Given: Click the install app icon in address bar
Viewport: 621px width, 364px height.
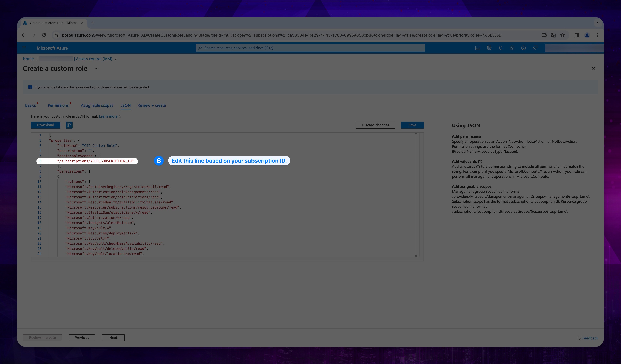Looking at the screenshot, I should (544, 35).
